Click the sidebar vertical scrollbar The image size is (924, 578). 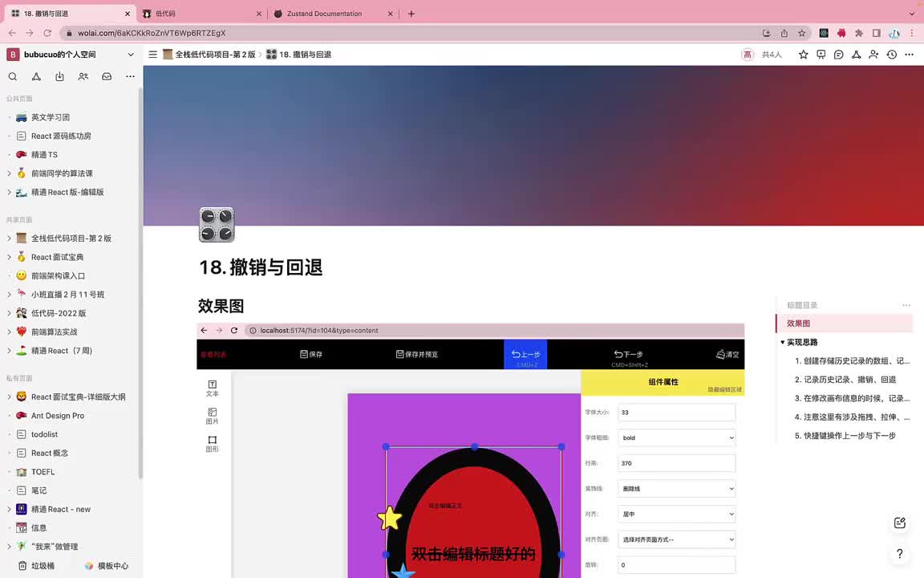(140, 283)
